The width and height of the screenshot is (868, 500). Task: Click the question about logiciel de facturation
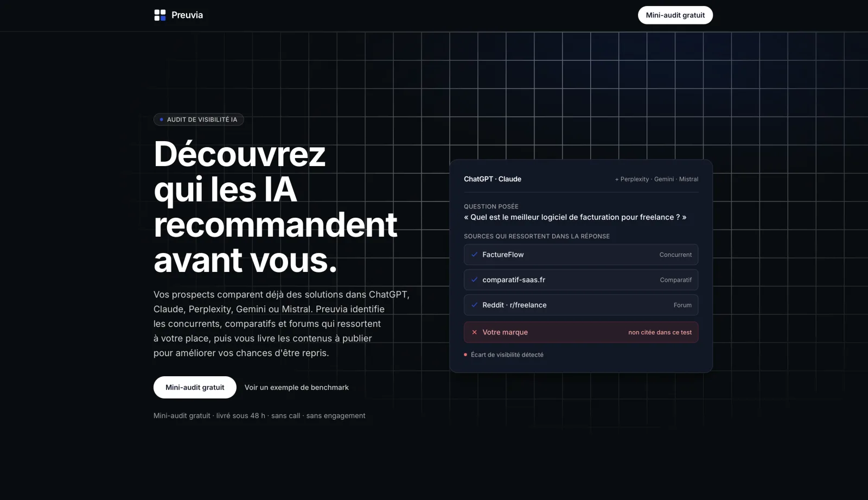point(575,217)
